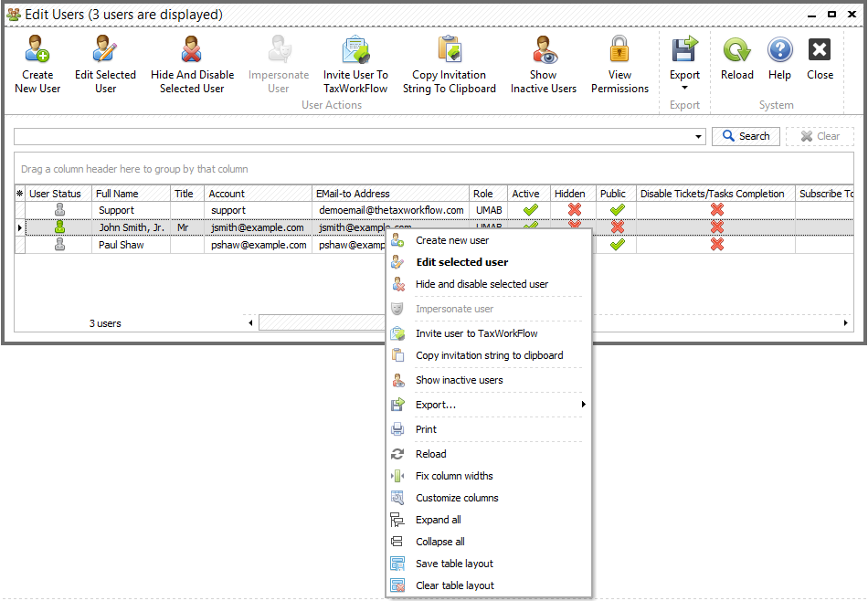Click the demoemail@thetaxworkflow.com email cell

[391, 210]
